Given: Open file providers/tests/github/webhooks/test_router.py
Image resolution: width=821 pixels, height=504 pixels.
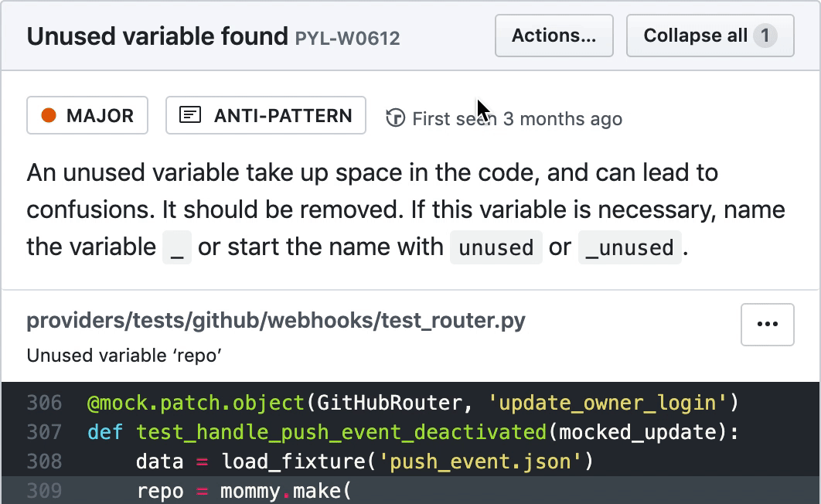Looking at the screenshot, I should [276, 321].
